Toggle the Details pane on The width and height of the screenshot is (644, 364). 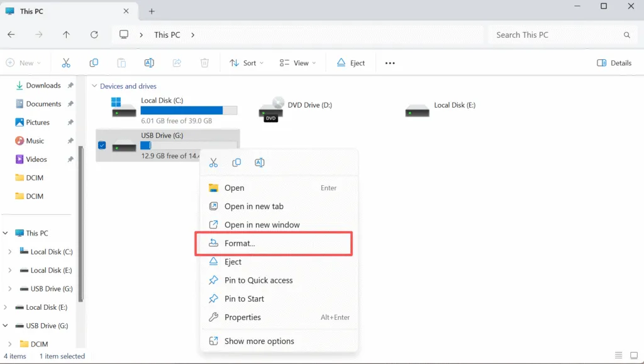point(614,63)
